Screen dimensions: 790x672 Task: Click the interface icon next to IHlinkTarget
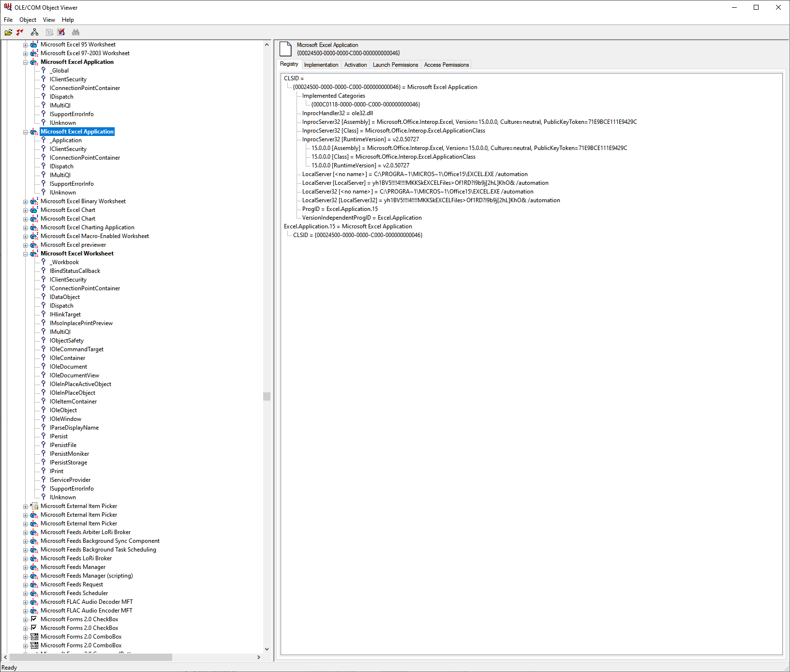click(x=44, y=314)
